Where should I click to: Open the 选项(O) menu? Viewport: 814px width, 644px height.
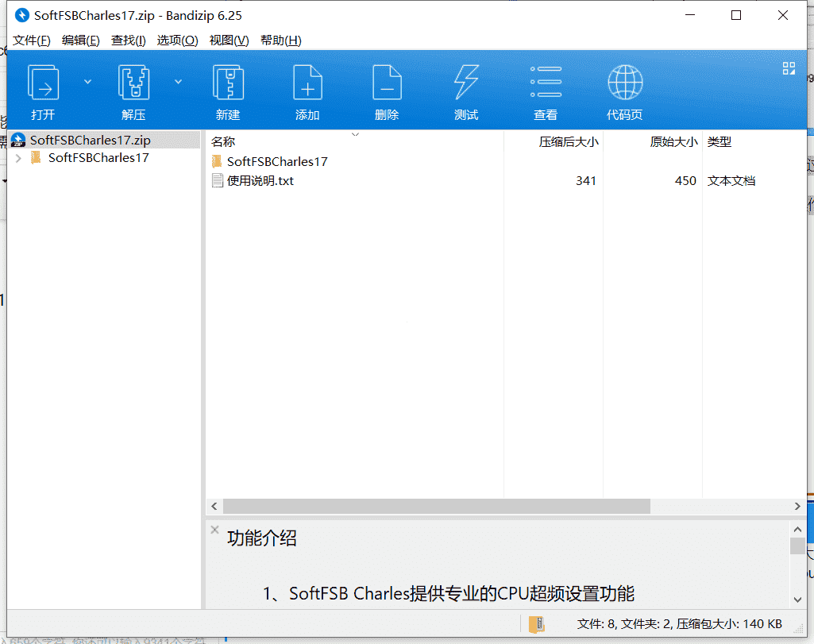178,40
